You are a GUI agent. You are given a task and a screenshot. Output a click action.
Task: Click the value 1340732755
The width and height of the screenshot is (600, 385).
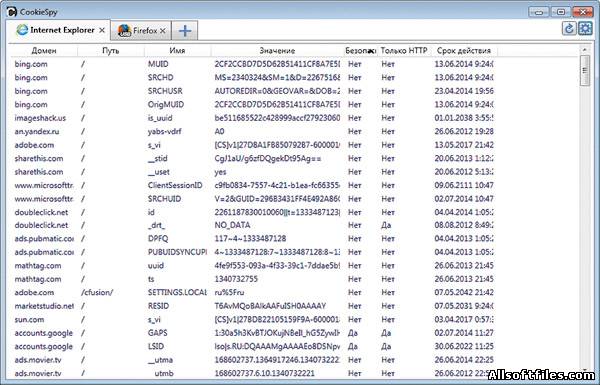coord(236,279)
